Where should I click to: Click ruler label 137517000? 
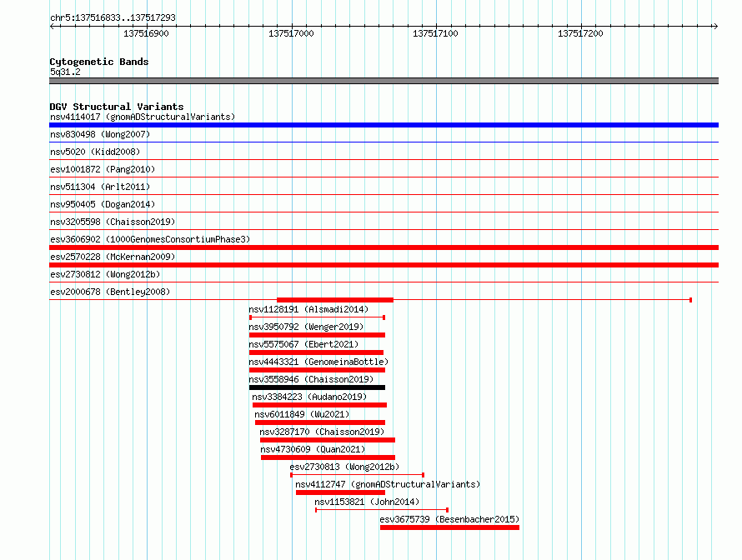(291, 33)
